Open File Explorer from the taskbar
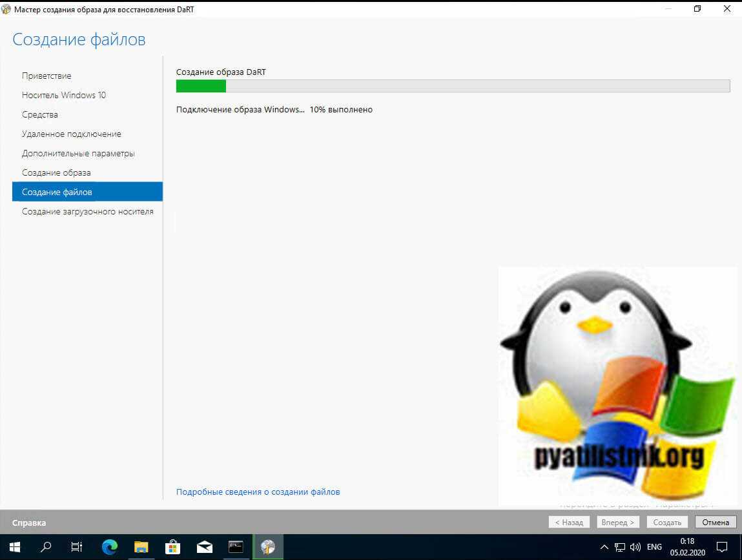The height and width of the screenshot is (560, 742). (141, 546)
